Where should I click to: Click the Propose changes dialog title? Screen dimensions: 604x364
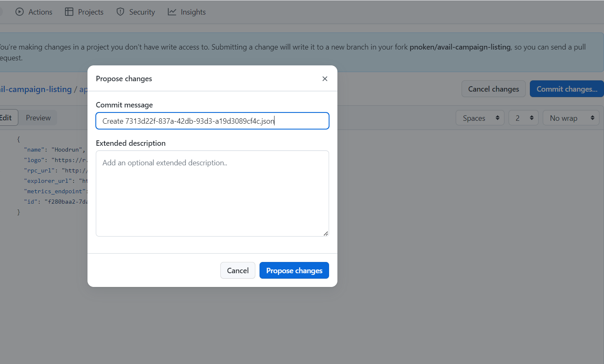click(124, 79)
